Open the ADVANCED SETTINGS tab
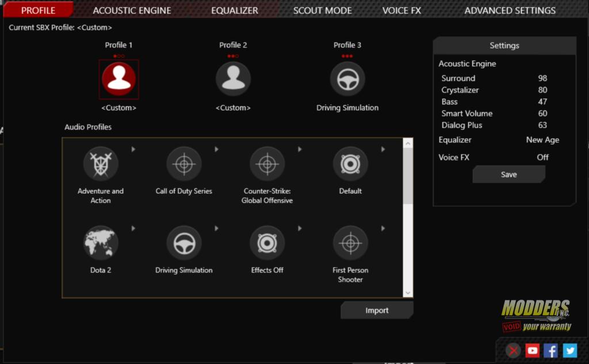 [x=510, y=10]
